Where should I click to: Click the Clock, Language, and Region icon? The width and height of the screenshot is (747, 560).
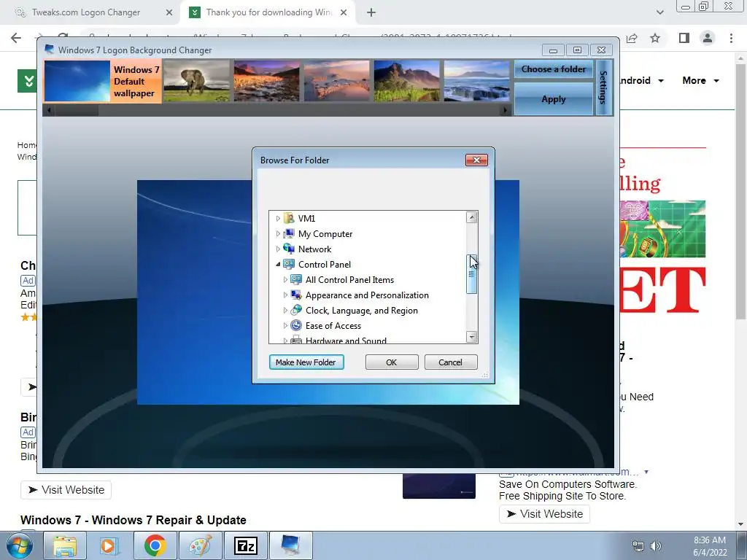(x=296, y=310)
